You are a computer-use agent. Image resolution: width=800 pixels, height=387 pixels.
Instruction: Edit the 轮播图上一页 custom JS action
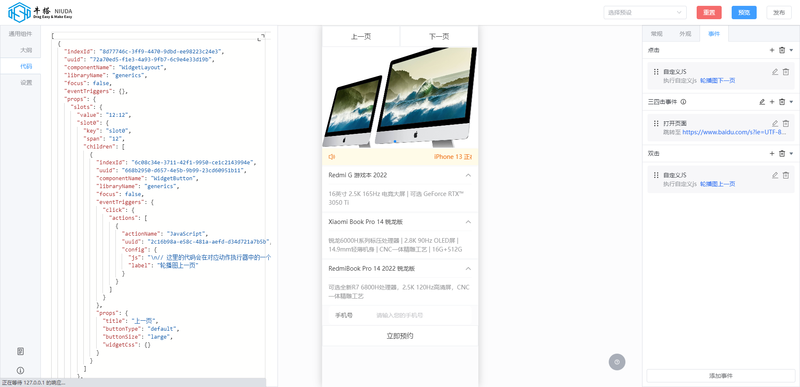(x=775, y=175)
